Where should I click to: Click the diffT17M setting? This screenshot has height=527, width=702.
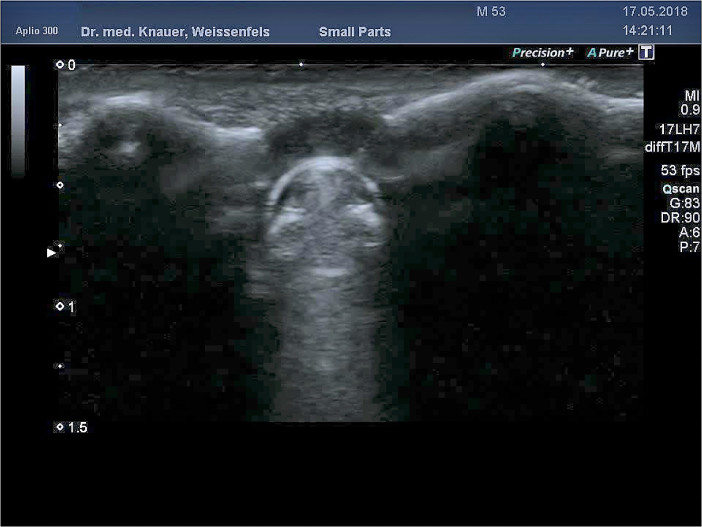672,147
